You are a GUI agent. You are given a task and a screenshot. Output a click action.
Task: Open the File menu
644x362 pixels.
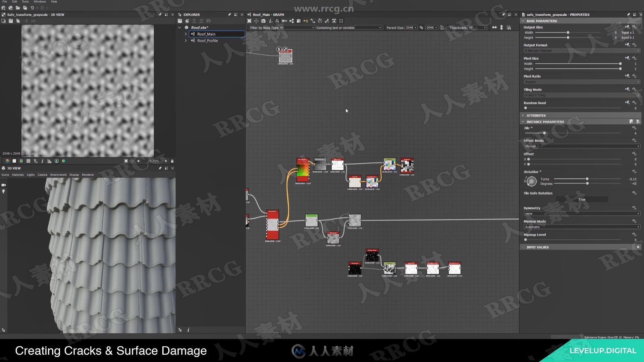[x=5, y=2]
